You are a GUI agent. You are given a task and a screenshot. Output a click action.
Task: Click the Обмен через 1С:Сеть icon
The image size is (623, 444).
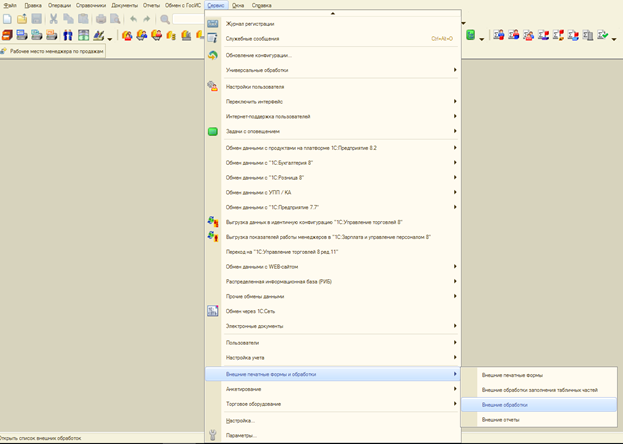point(213,311)
